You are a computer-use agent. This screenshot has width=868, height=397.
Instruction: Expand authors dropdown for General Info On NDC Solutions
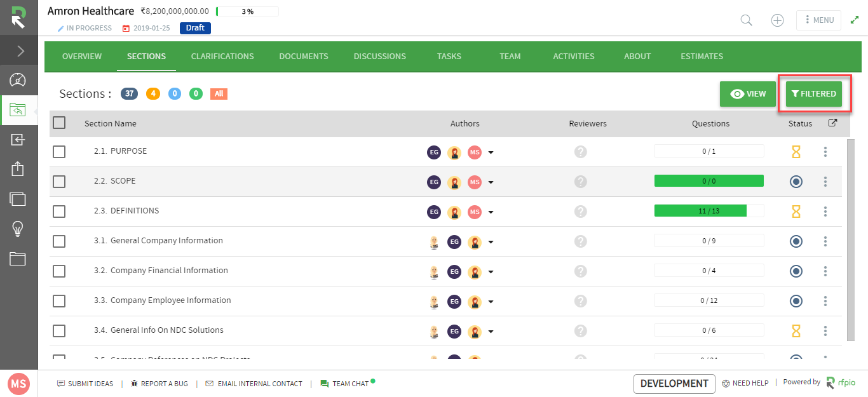coord(491,332)
